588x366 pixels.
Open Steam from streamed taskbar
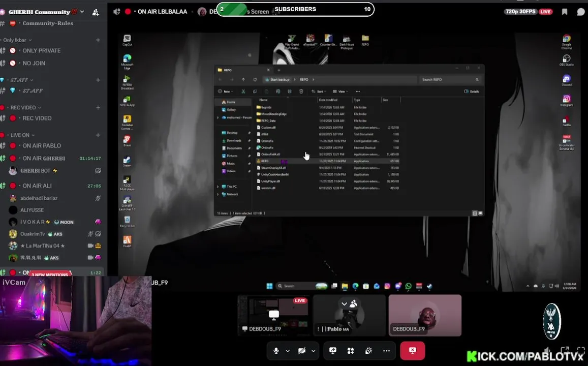[429, 286]
